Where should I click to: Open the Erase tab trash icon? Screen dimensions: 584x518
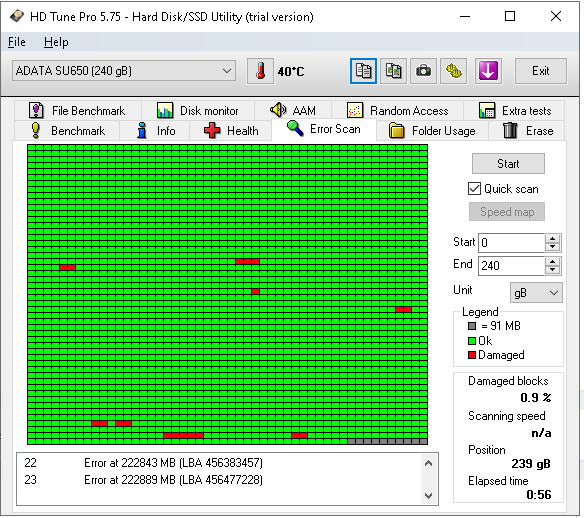tap(510, 131)
